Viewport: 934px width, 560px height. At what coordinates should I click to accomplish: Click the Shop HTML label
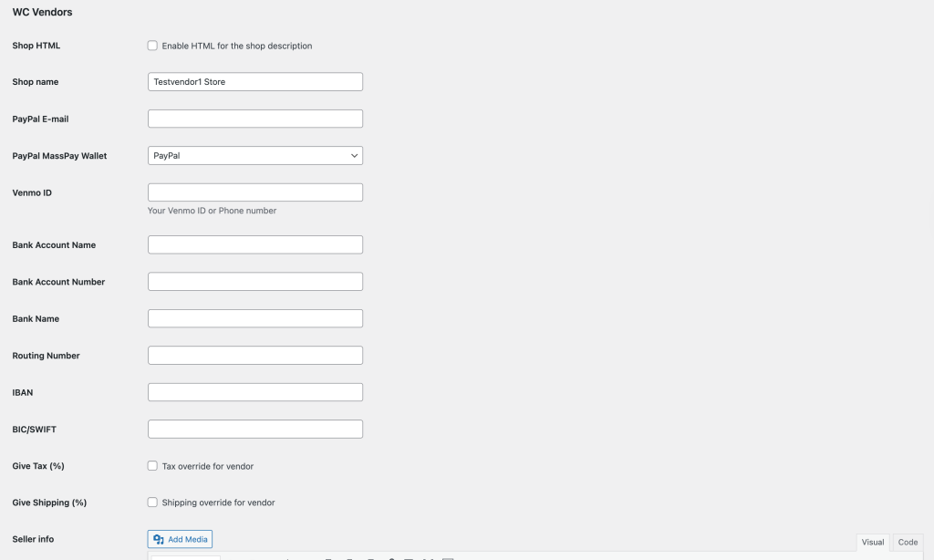(36, 46)
